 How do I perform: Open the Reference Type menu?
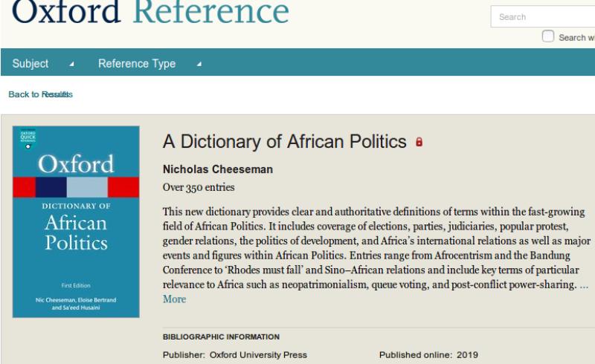137,64
